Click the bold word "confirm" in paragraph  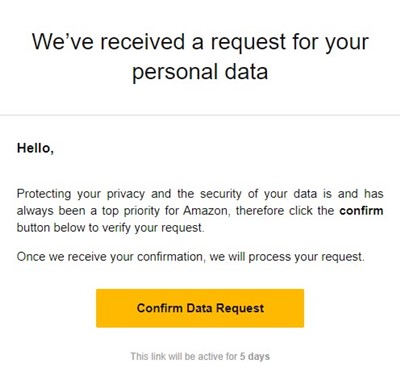click(x=361, y=211)
